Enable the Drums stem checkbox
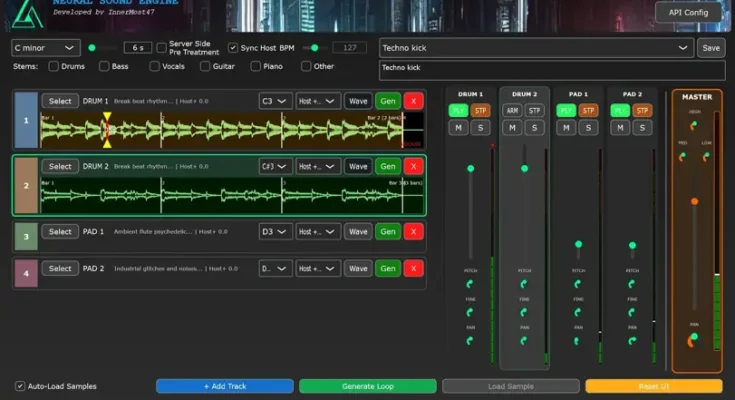The image size is (735, 400). (55, 66)
